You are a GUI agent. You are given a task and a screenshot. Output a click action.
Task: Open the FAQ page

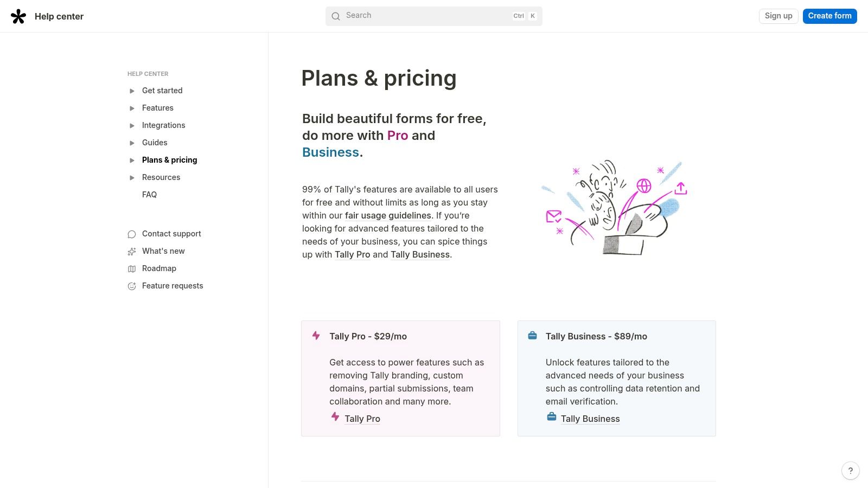[x=149, y=194]
